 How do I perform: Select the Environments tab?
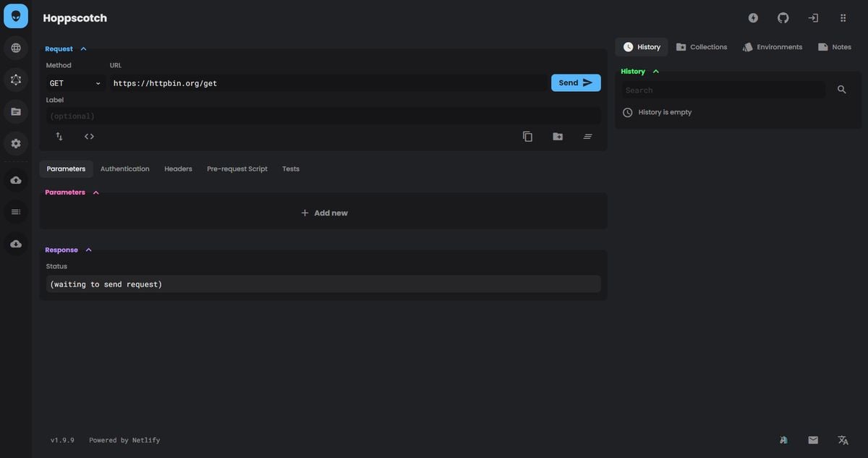coord(773,47)
